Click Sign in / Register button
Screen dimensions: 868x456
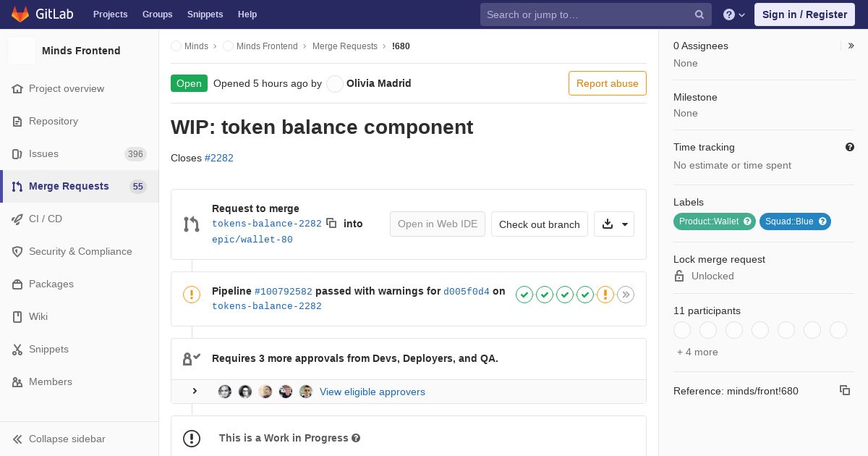pos(804,14)
